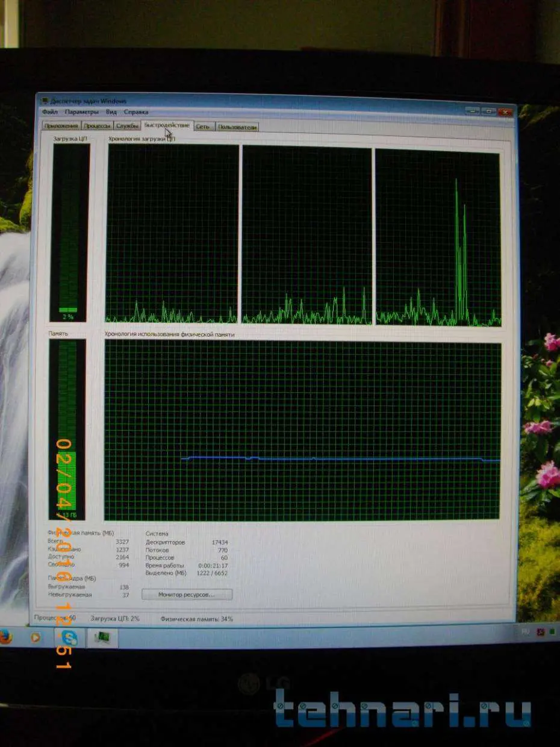The image size is (560, 747).
Task: Click the Хронология использования физической памяти label
Action: click(x=170, y=334)
